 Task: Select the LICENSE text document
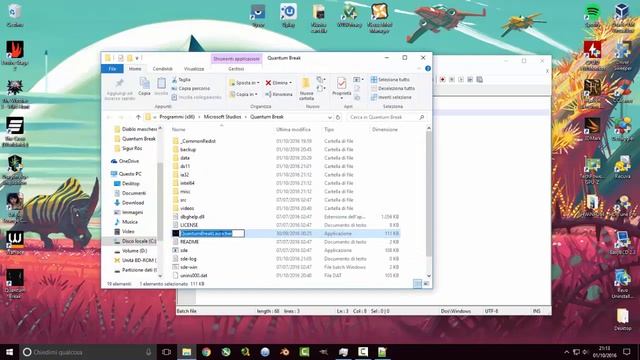coord(285,225)
